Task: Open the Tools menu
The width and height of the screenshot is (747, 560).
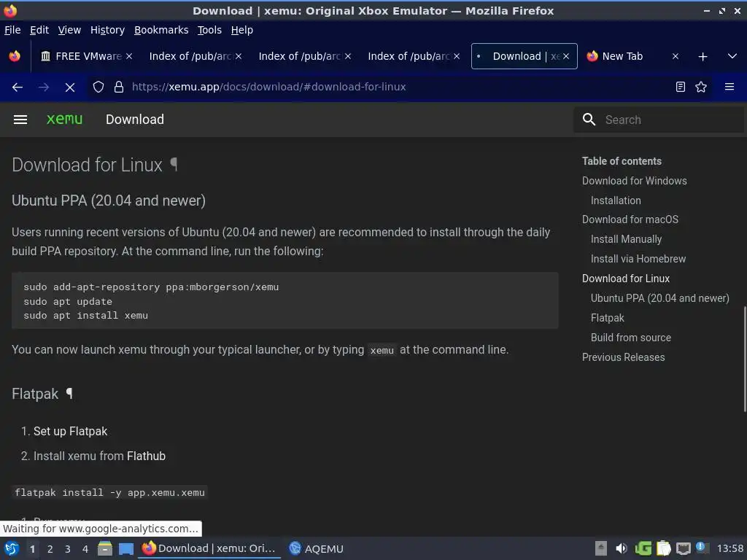Action: 209,30
